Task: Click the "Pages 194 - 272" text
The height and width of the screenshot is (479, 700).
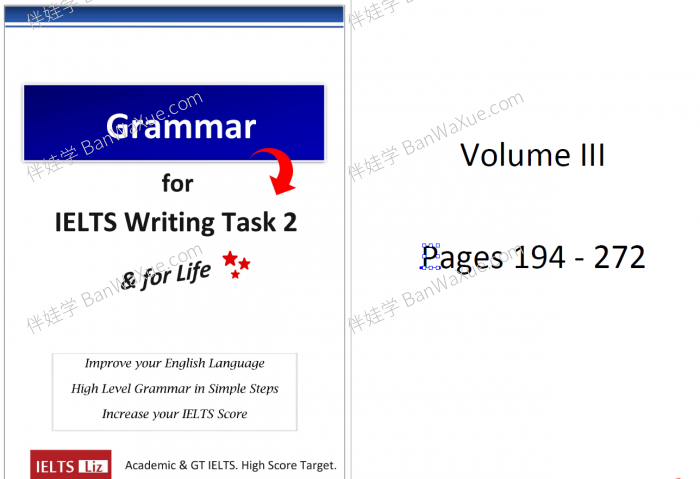Action: tap(533, 258)
